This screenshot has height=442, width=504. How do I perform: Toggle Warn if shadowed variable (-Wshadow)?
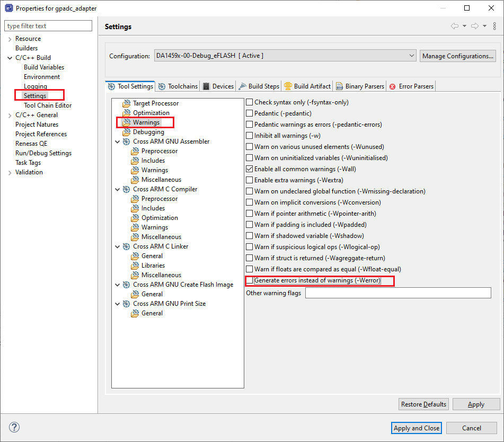(x=250, y=236)
